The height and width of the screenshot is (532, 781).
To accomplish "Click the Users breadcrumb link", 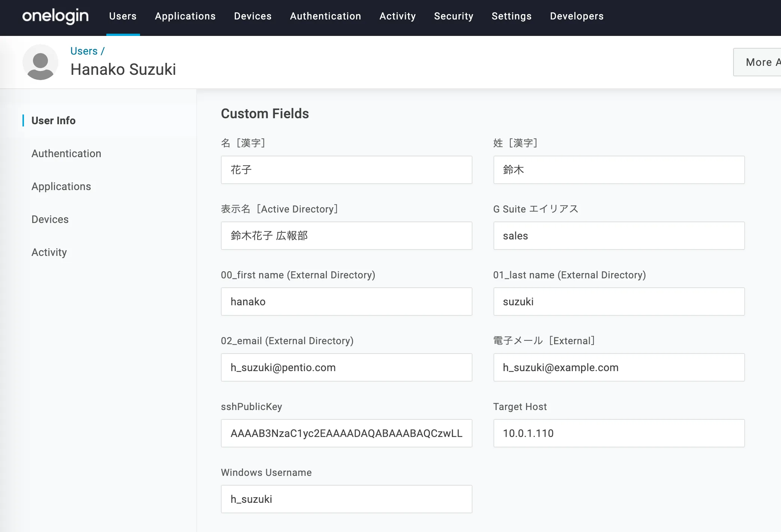I will 84,51.
